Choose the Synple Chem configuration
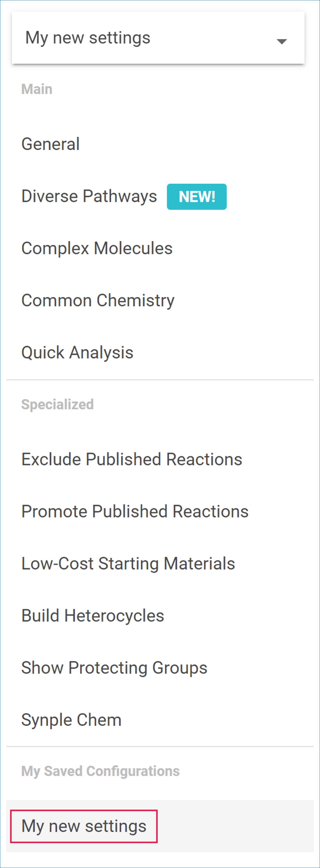The width and height of the screenshot is (320, 868). (71, 720)
